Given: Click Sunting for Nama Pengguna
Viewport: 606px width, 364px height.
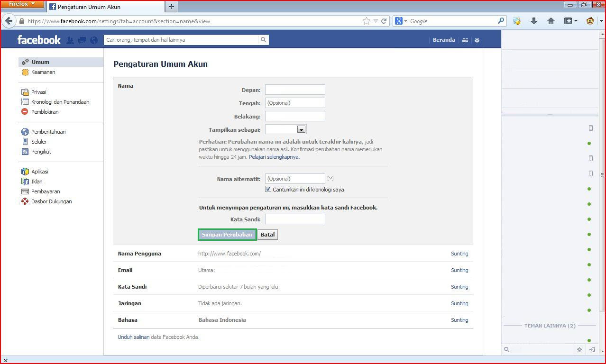Looking at the screenshot, I should pos(459,254).
